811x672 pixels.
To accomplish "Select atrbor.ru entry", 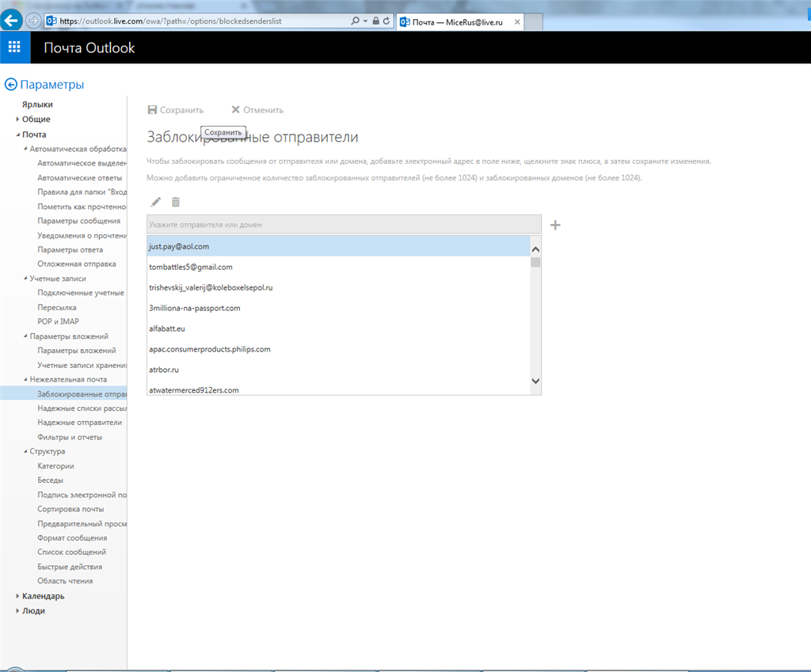I will click(x=338, y=370).
